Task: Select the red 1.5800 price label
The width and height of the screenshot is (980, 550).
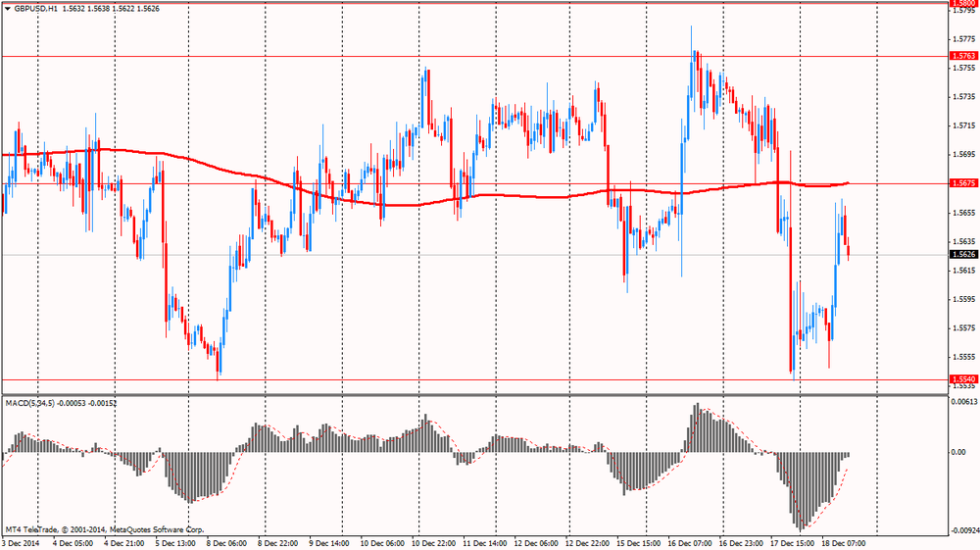Action: [962, 4]
